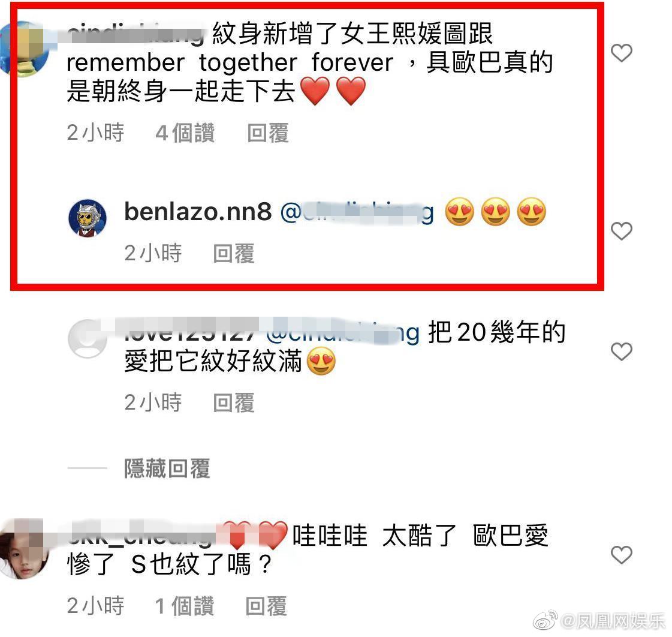672x637 pixels.
Task: Like benlazo.nn8's reply with heart icon
Action: pos(622,231)
